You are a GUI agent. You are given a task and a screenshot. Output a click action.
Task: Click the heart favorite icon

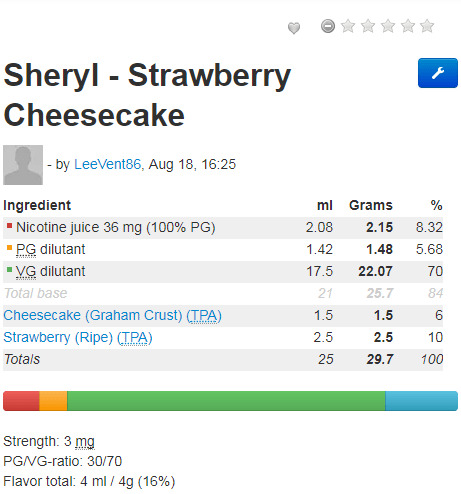294,28
